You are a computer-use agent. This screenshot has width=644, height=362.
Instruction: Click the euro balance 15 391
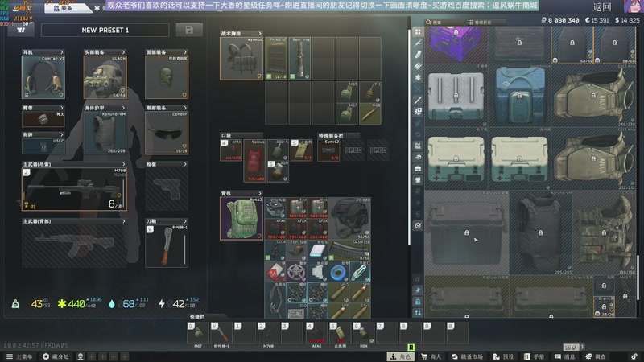[597, 20]
